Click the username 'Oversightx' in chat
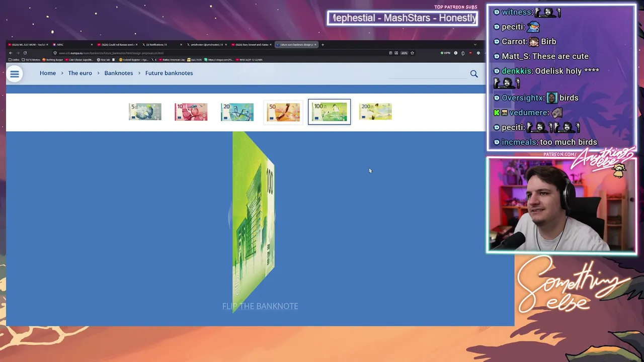Screen dimensions: 644x362 tap(523, 98)
